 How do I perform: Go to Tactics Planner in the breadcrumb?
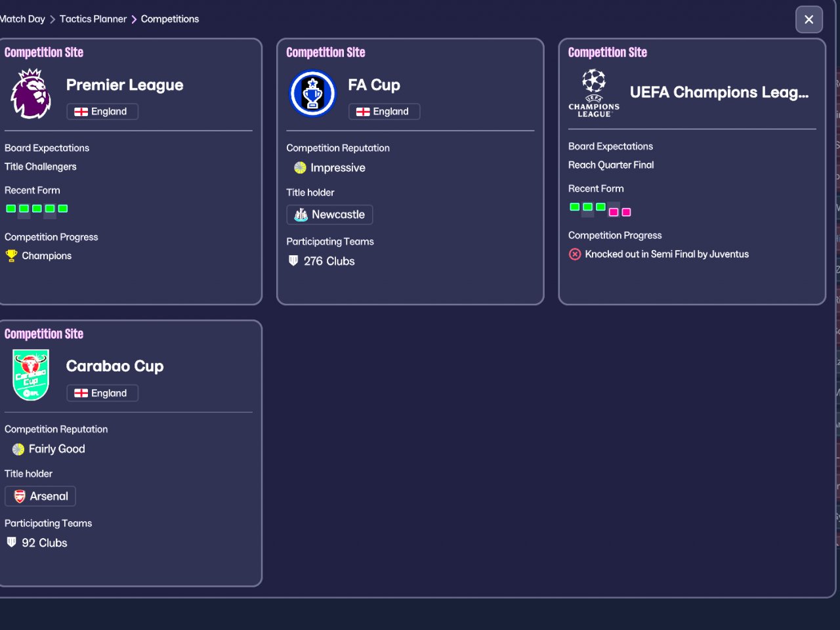pyautogui.click(x=93, y=19)
